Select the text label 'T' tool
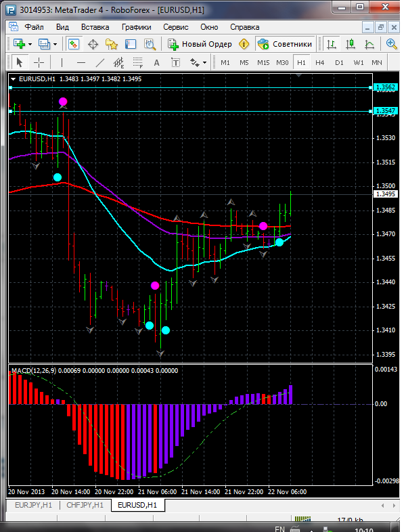Viewport: 406px width, 532px height. (x=175, y=62)
